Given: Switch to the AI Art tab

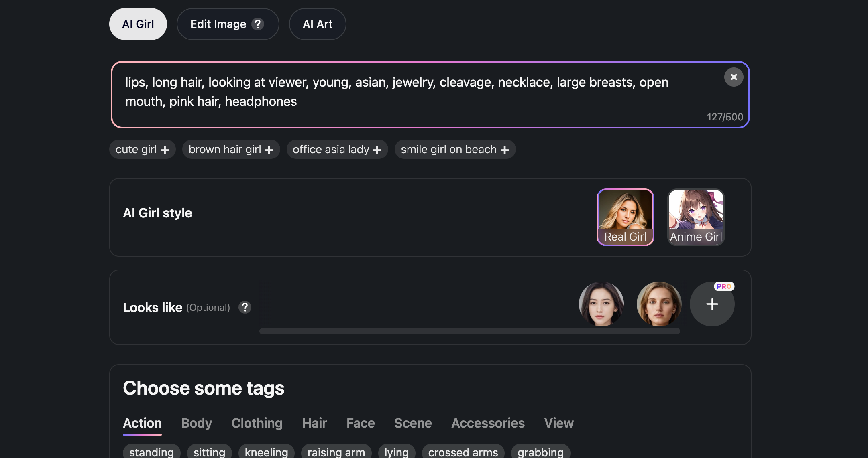Looking at the screenshot, I should (317, 24).
